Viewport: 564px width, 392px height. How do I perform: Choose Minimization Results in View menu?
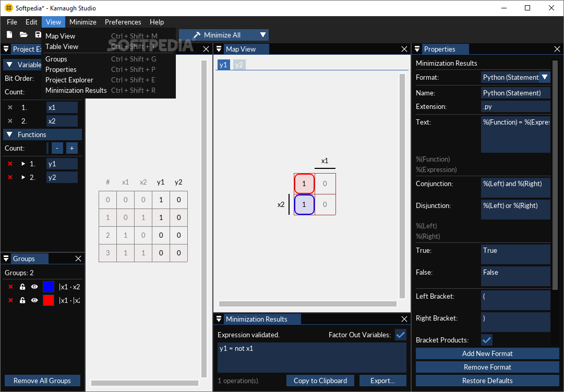[x=109, y=91]
